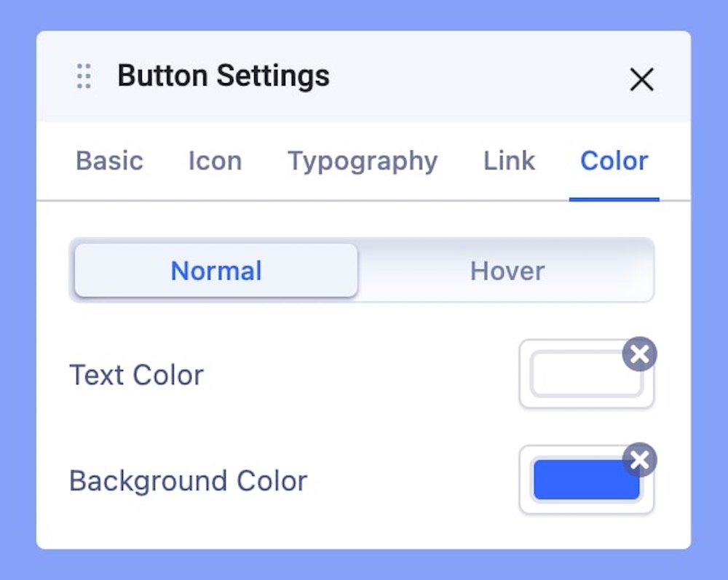Clear the Text Color value

click(640, 354)
